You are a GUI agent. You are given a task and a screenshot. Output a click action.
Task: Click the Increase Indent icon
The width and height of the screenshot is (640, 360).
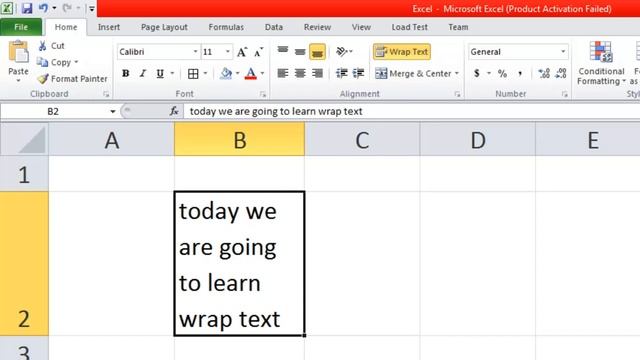pyautogui.click(x=358, y=73)
